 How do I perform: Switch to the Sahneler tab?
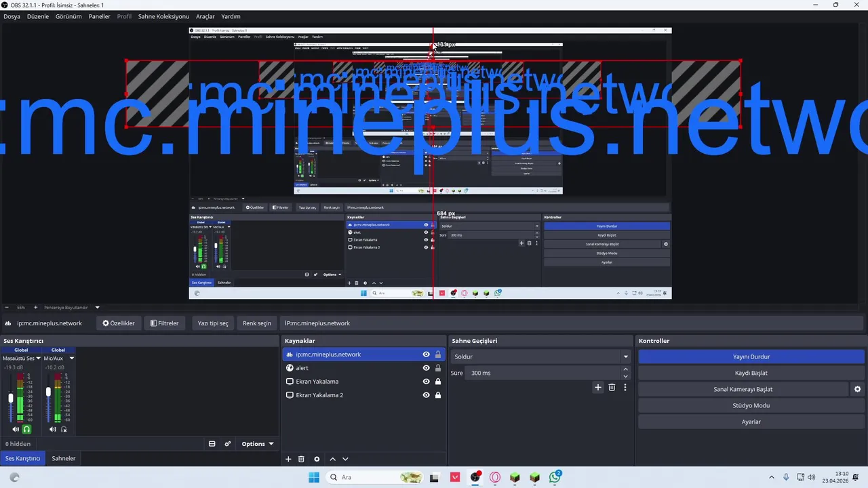click(x=64, y=458)
